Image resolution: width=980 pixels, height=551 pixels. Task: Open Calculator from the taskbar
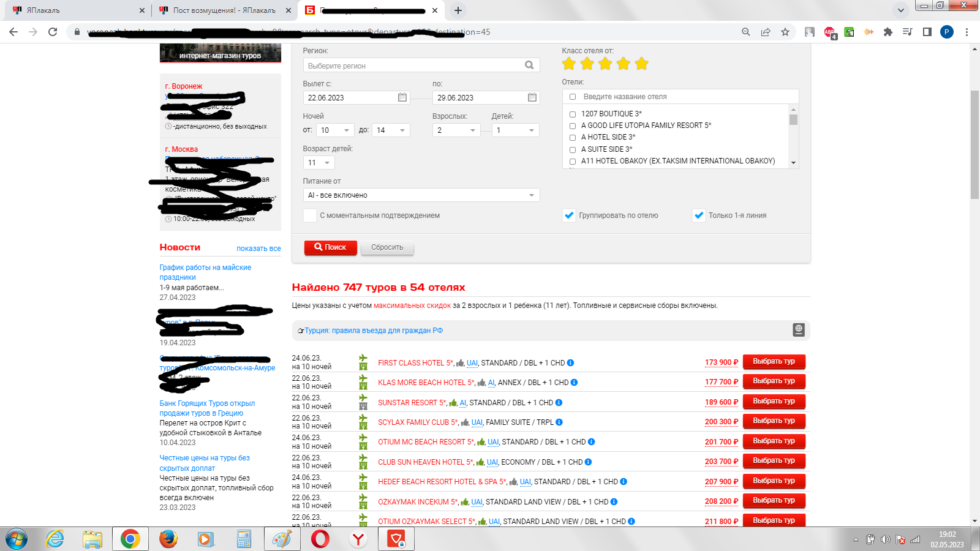(244, 539)
